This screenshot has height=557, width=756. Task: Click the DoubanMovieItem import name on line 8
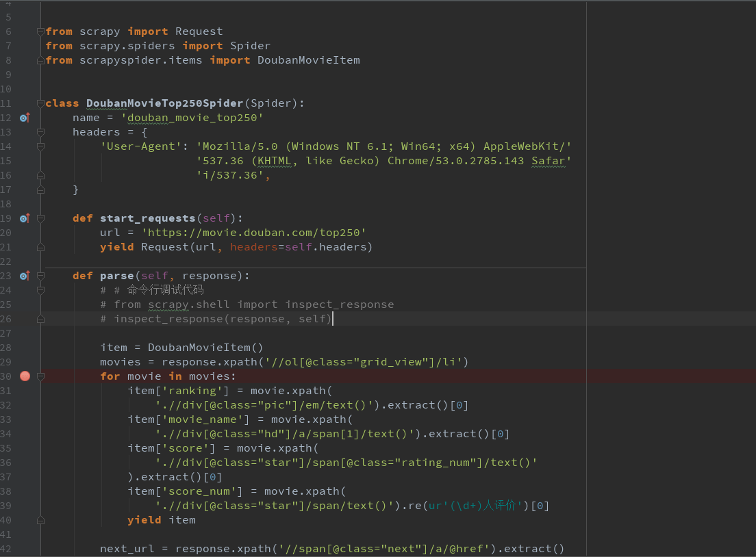point(308,60)
